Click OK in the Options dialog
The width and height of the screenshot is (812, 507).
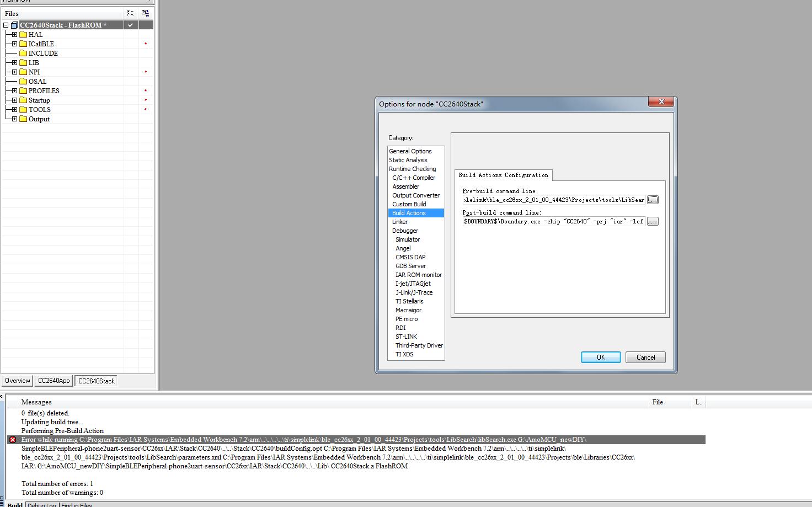601,357
